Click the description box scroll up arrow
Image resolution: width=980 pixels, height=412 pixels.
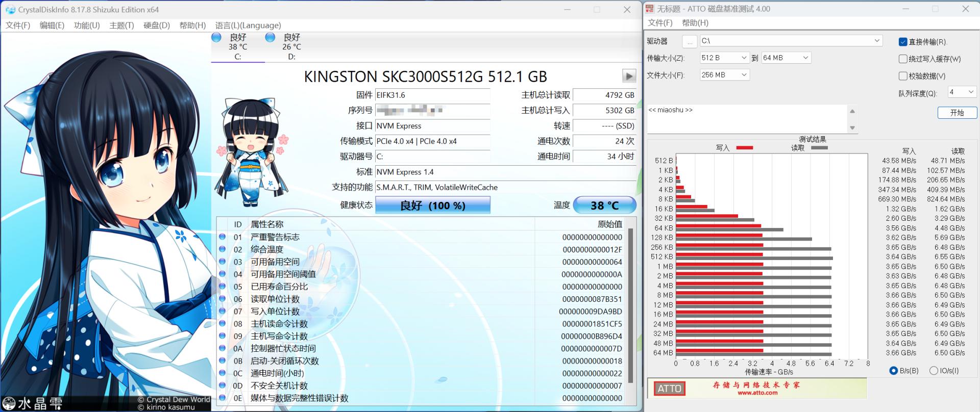852,111
